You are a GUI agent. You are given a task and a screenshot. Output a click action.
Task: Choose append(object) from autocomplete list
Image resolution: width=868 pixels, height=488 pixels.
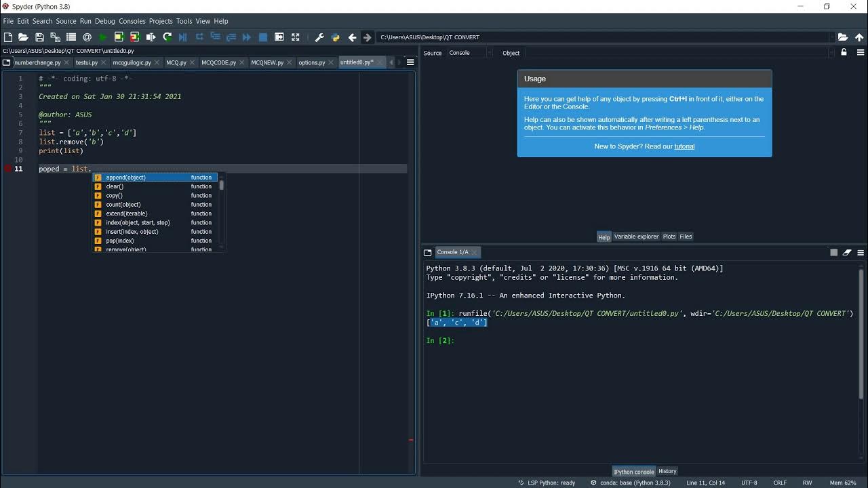click(x=155, y=178)
